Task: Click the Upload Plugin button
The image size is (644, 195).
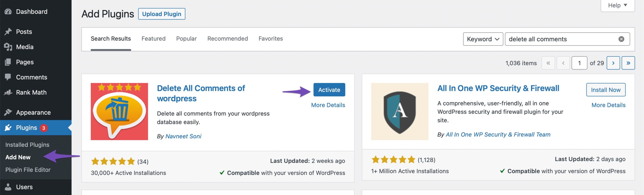Action: [162, 14]
